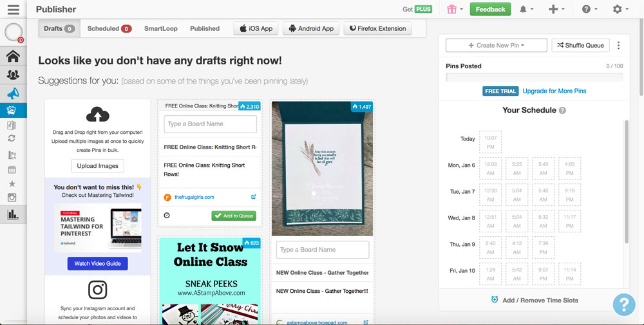Image resolution: width=644 pixels, height=325 pixels.
Task: Click the Android App button
Action: click(311, 29)
